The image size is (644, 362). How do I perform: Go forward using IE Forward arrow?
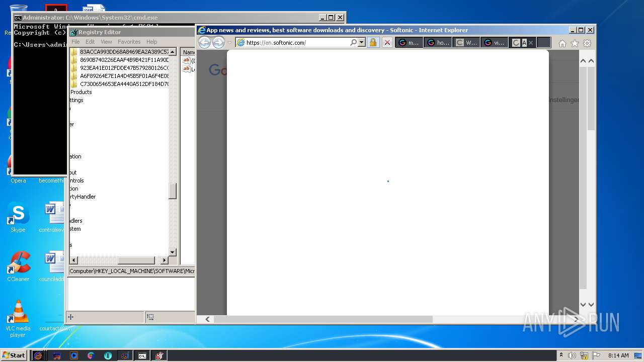pos(218,43)
